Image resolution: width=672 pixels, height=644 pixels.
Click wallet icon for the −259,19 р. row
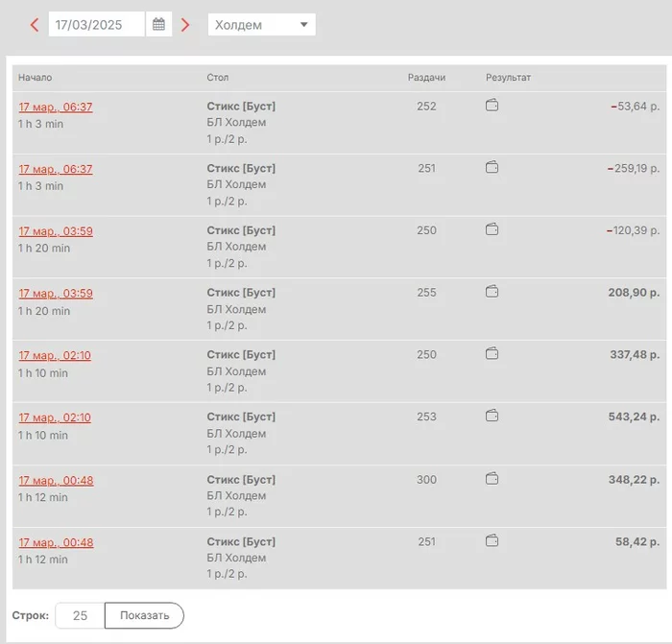pos(492,168)
